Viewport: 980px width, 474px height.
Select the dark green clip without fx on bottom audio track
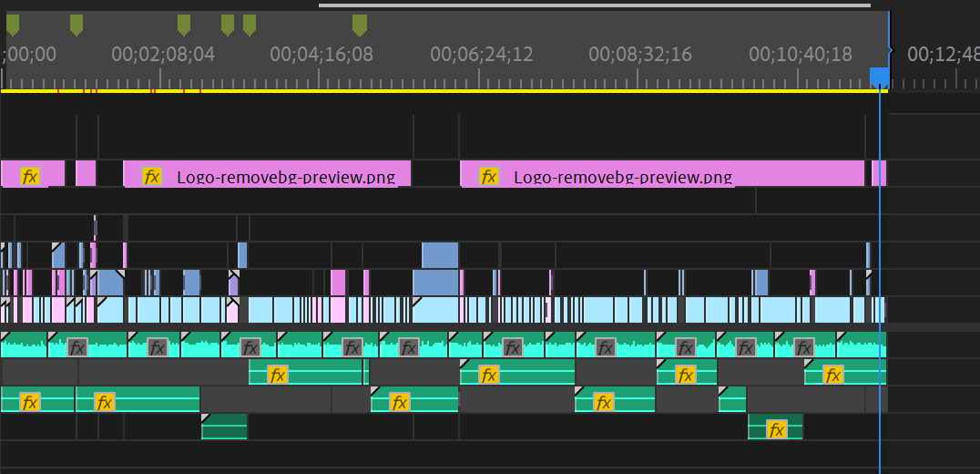tap(224, 427)
